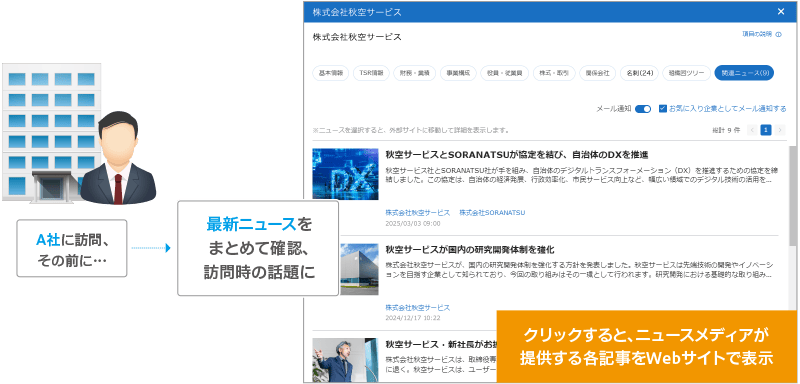Click the info icon beside 項目の説明
The height and width of the screenshot is (384, 800).
[x=779, y=35]
